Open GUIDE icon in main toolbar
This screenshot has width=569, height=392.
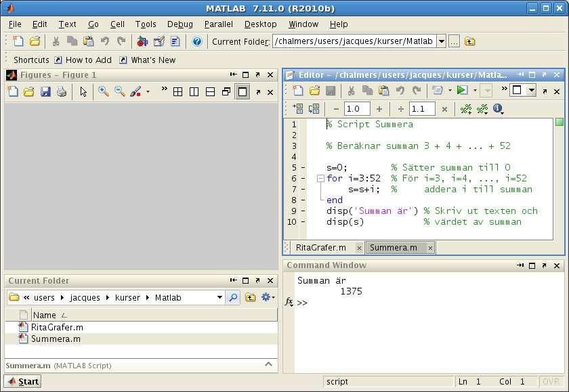(x=159, y=42)
